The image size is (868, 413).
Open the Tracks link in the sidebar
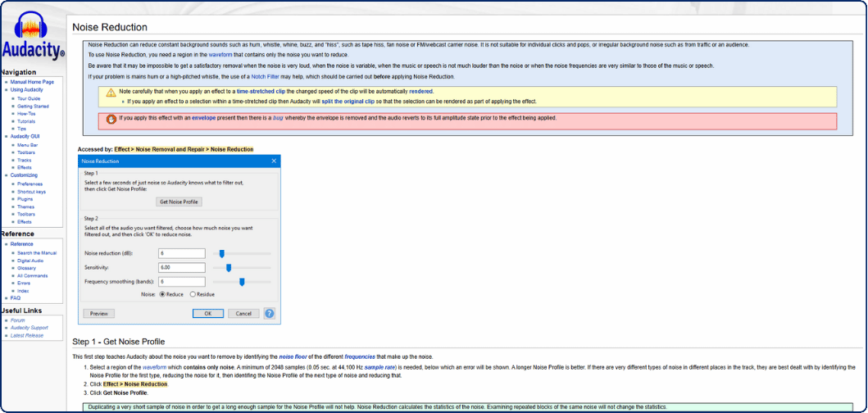click(x=25, y=160)
